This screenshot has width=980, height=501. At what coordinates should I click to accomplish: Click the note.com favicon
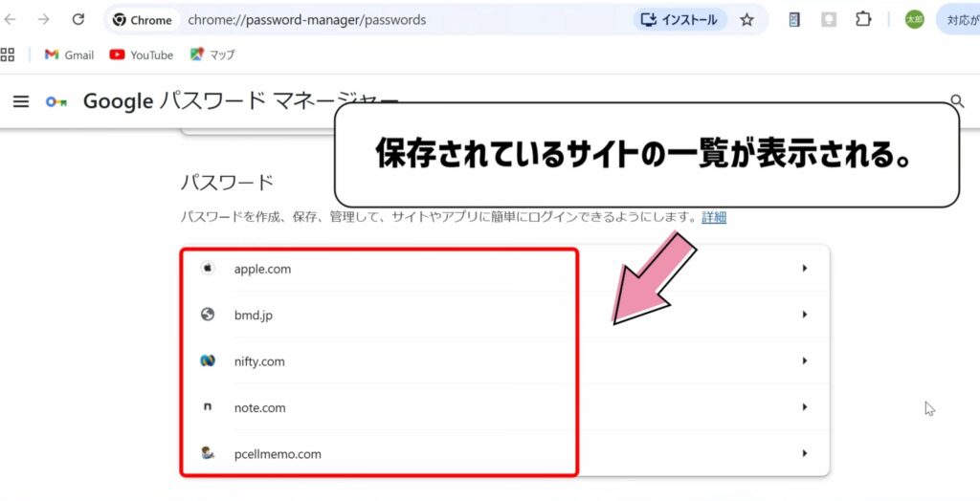pyautogui.click(x=208, y=407)
